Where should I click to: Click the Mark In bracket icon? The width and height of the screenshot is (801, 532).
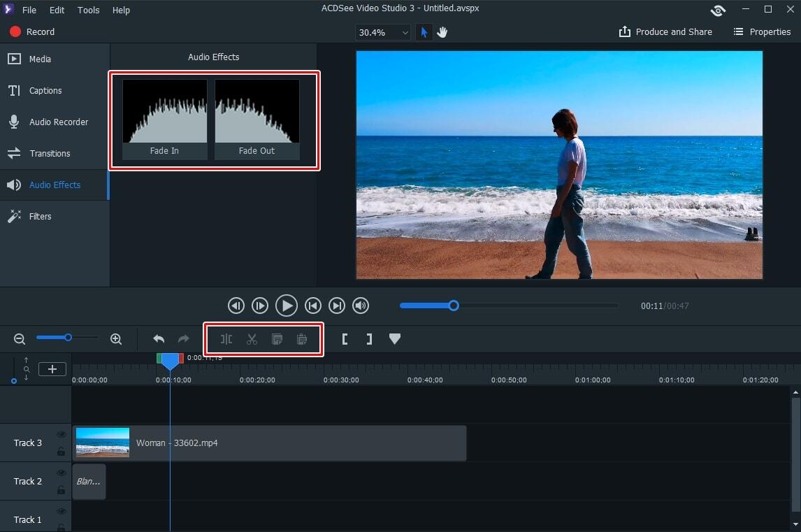[345, 339]
